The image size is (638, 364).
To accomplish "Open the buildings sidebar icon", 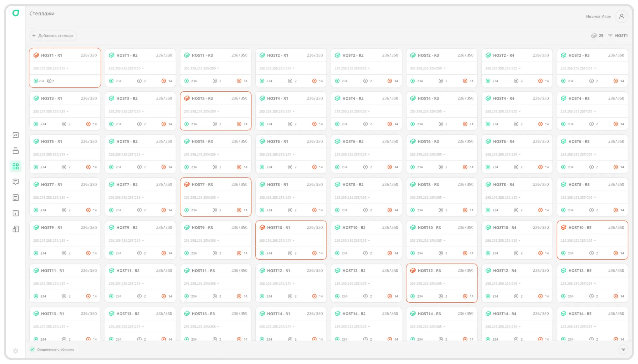I will (16, 229).
